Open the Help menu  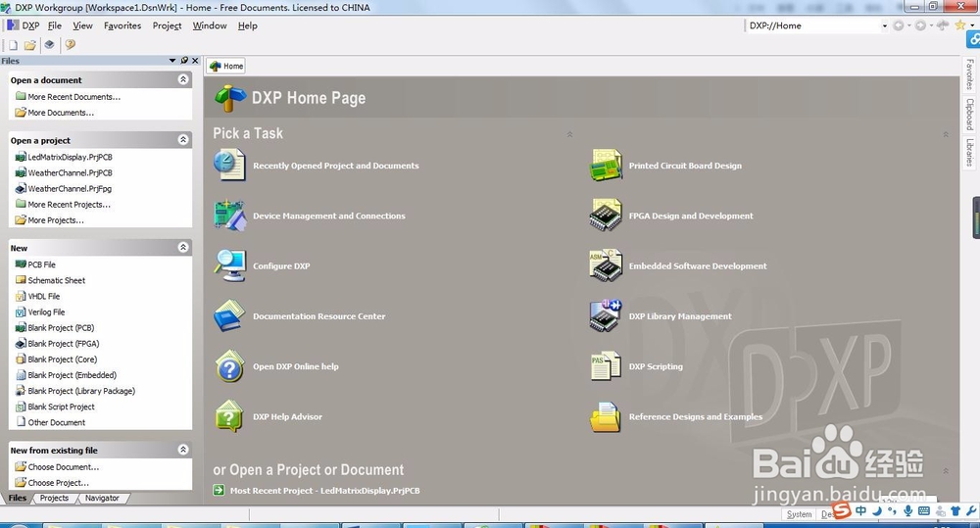coord(248,25)
